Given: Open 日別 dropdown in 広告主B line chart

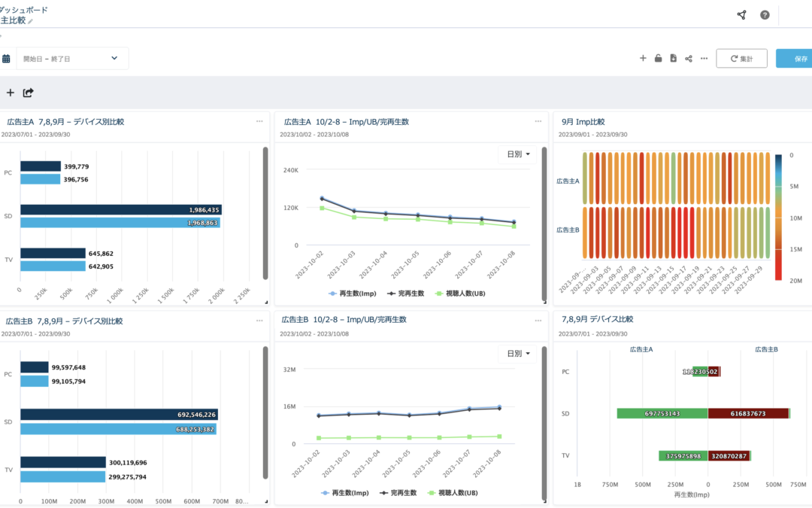Looking at the screenshot, I should pos(517,354).
